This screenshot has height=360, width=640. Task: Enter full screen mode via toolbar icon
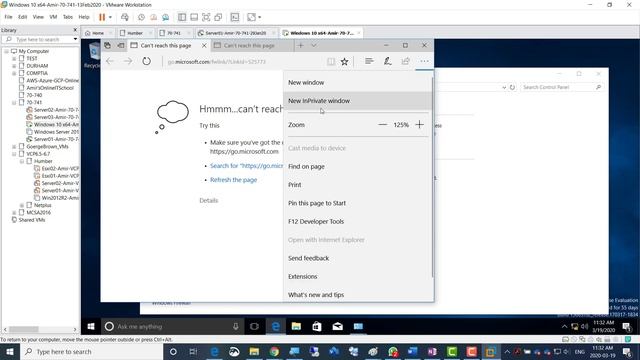click(206, 17)
